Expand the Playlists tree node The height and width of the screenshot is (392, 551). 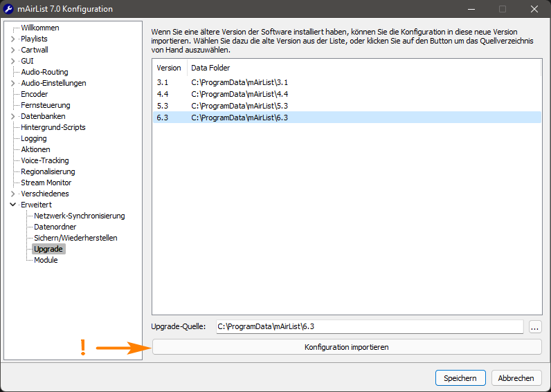(13, 39)
